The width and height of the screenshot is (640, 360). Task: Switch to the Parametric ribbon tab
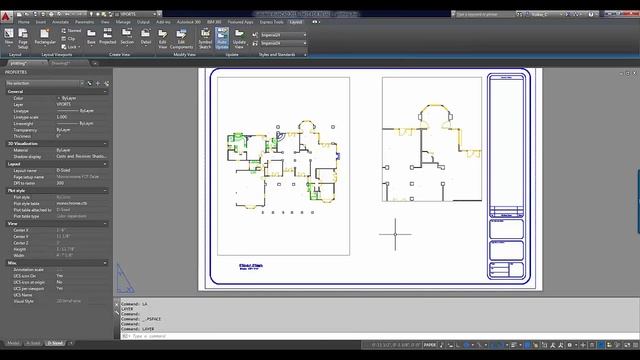tap(84, 22)
